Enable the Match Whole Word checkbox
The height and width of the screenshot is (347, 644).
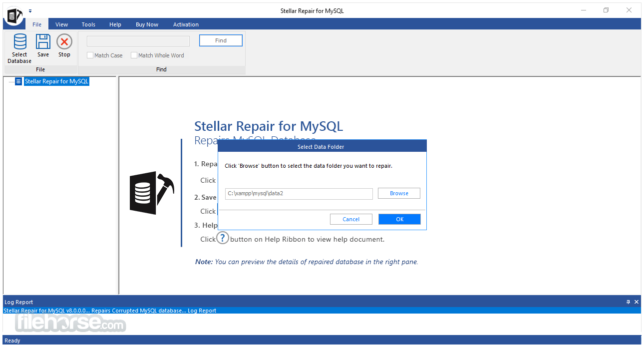pyautogui.click(x=134, y=55)
